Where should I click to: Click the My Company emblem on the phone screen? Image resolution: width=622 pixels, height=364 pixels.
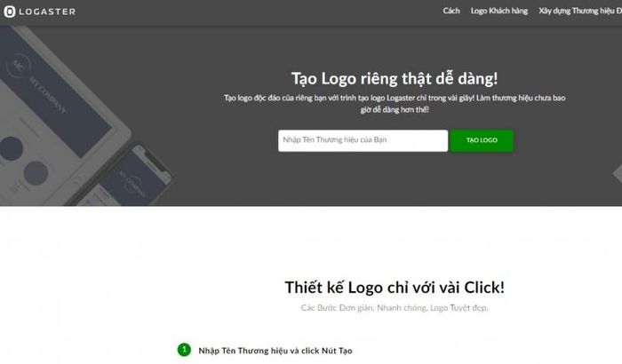coord(132,184)
